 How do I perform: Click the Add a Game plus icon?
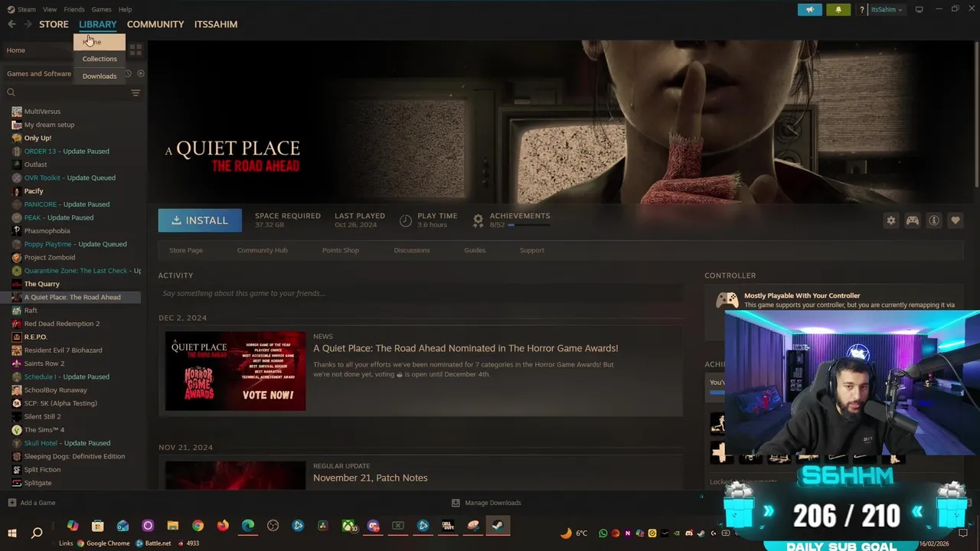tap(11, 503)
